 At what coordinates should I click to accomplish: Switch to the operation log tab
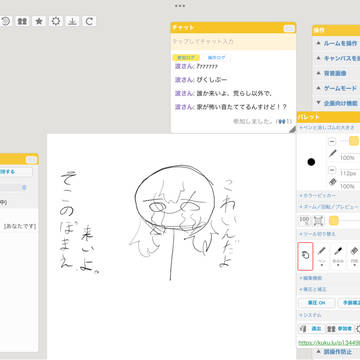point(216,58)
